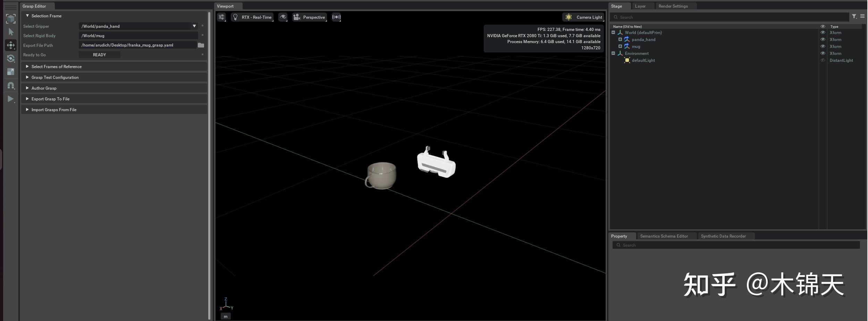
Task: Show the defaultLight in the Stage panel
Action: point(823,60)
